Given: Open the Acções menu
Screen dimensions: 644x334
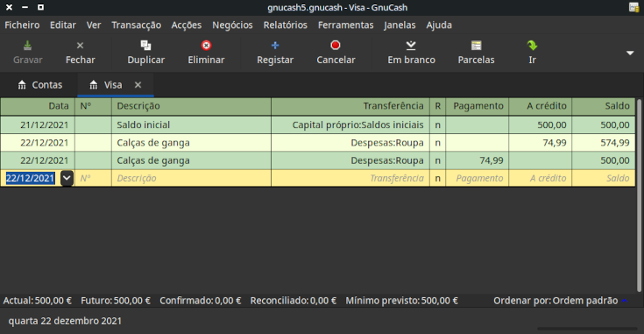Looking at the screenshot, I should 187,25.
